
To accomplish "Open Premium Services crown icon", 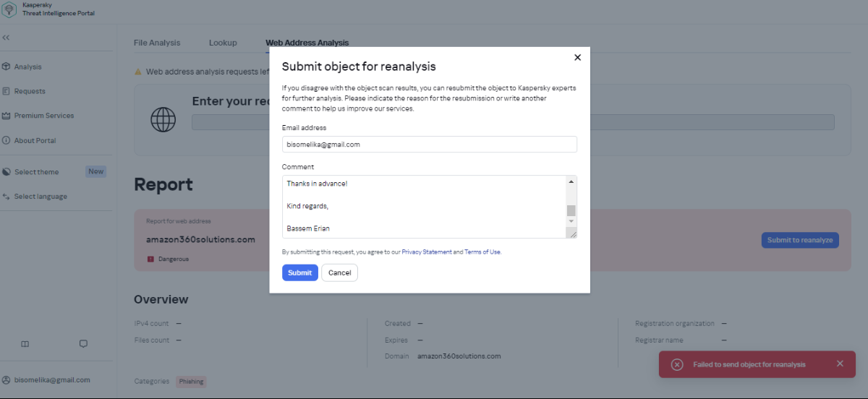I will click(x=7, y=116).
